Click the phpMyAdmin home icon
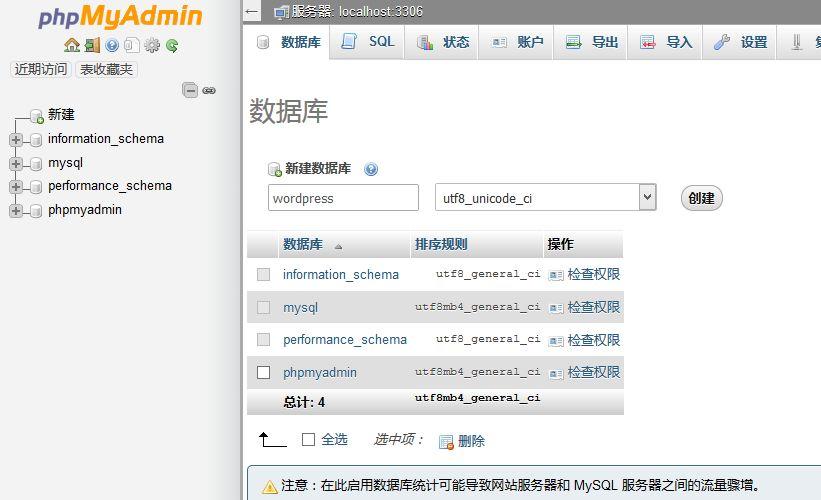The width and height of the screenshot is (821, 500). pos(72,46)
